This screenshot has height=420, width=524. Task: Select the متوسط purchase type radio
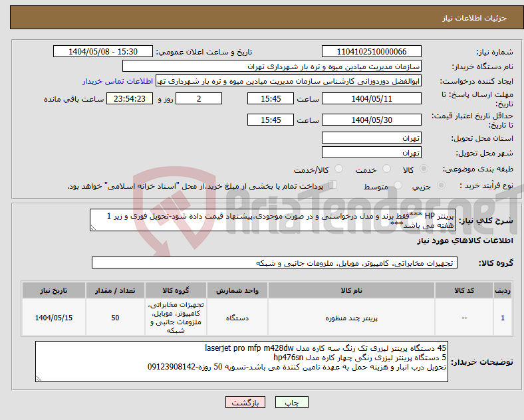tap(398, 185)
